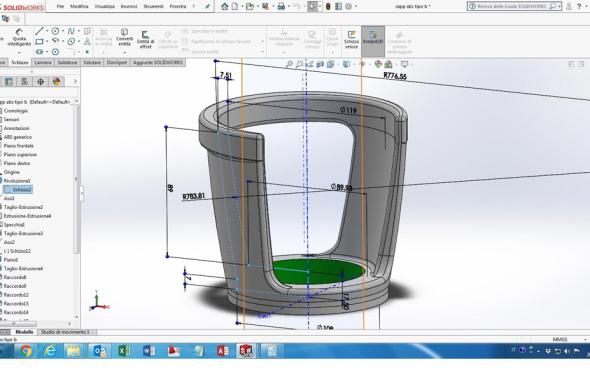Select the Circle sketch tool
This screenshot has height=390, width=590.
[x=55, y=31]
